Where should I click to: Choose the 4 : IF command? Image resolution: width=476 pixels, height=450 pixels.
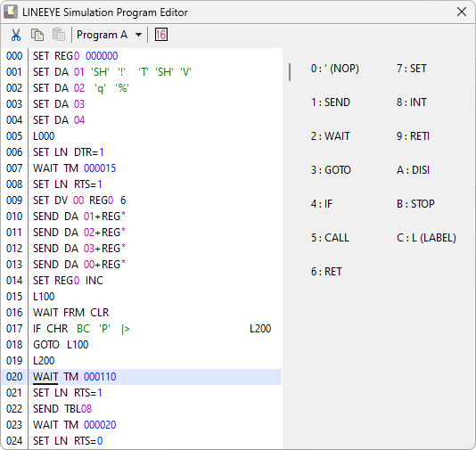coord(322,203)
